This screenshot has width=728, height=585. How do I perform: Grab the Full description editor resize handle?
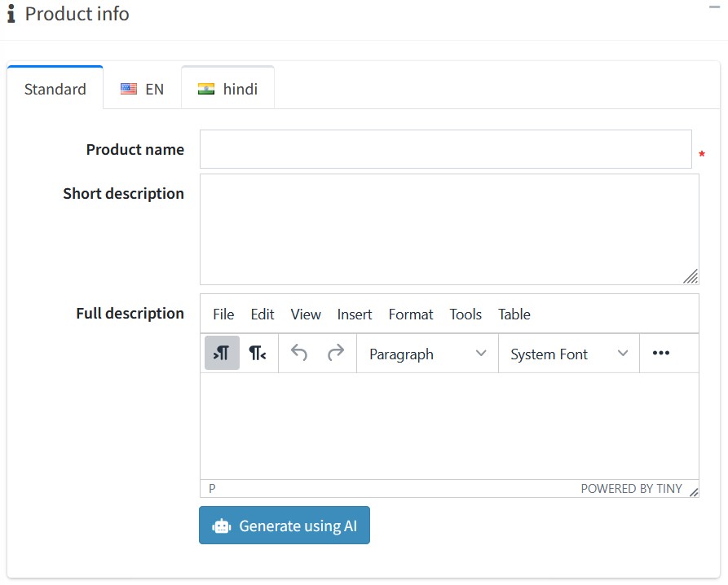pyautogui.click(x=694, y=492)
